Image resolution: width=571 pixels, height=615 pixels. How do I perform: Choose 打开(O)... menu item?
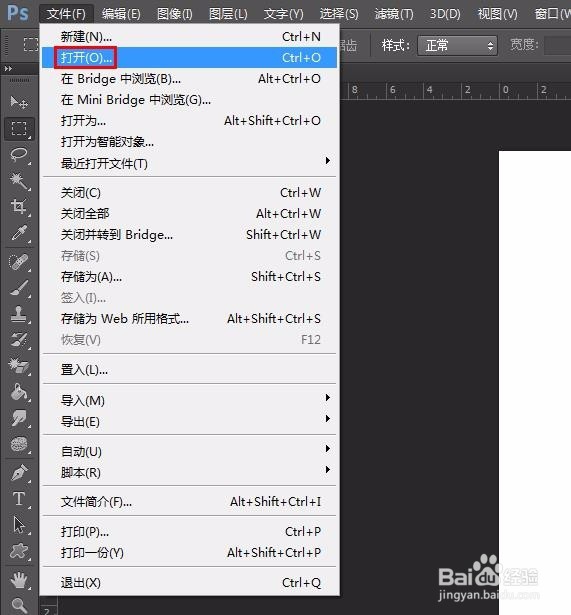(190, 58)
